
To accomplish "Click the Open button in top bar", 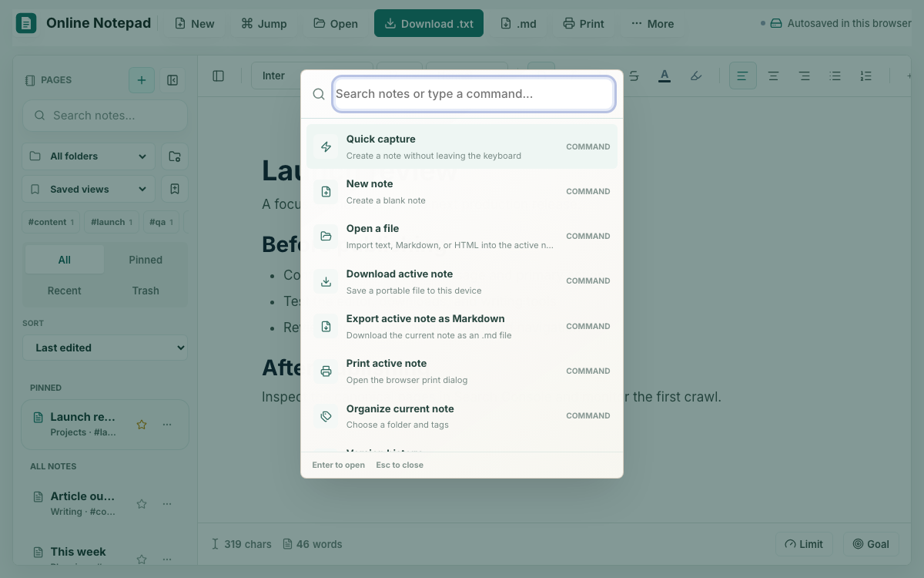I will (x=336, y=23).
